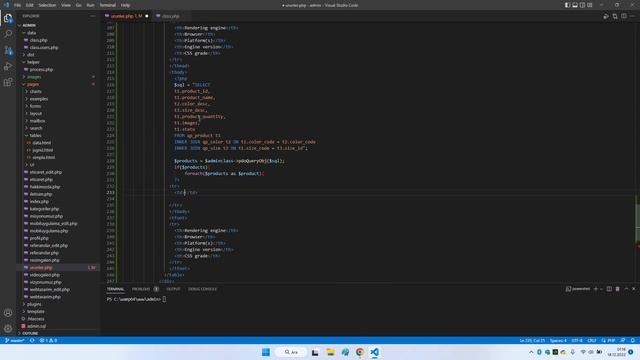The height and width of the screenshot is (360, 640).
Task: Click the master branch indicator in status bar
Action: 15,340
